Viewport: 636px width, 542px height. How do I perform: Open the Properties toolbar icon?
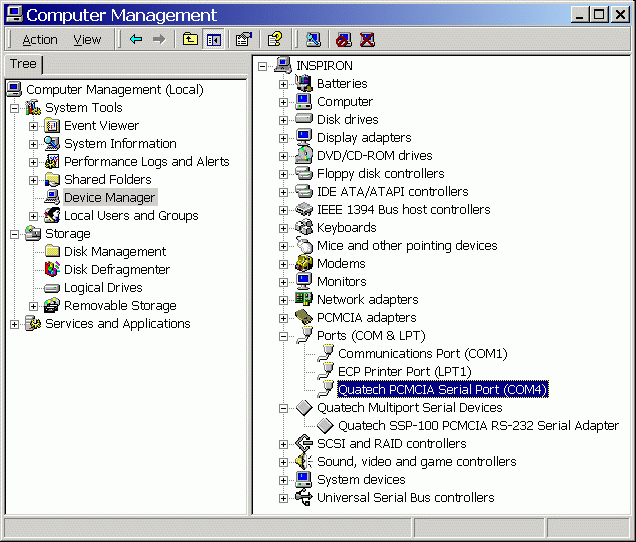[244, 39]
